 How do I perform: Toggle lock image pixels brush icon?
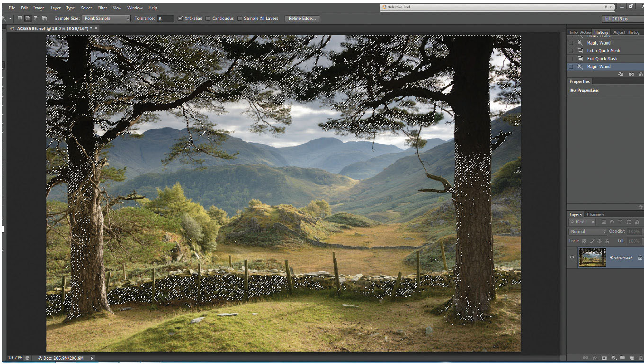click(591, 241)
